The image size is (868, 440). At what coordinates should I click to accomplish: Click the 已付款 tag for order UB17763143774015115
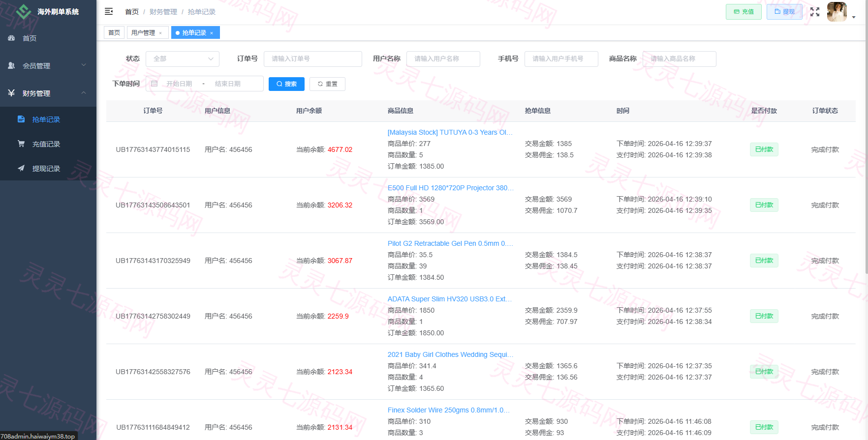pos(764,149)
